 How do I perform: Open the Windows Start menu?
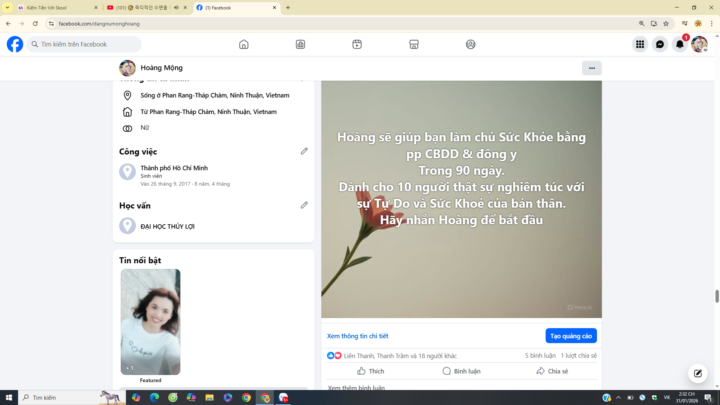click(9, 398)
